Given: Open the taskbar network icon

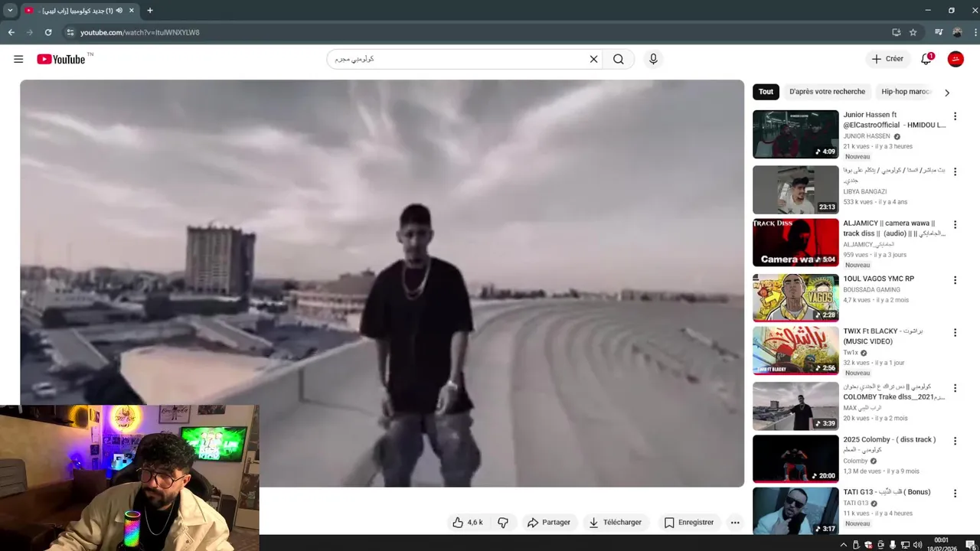Looking at the screenshot, I should click(905, 545).
